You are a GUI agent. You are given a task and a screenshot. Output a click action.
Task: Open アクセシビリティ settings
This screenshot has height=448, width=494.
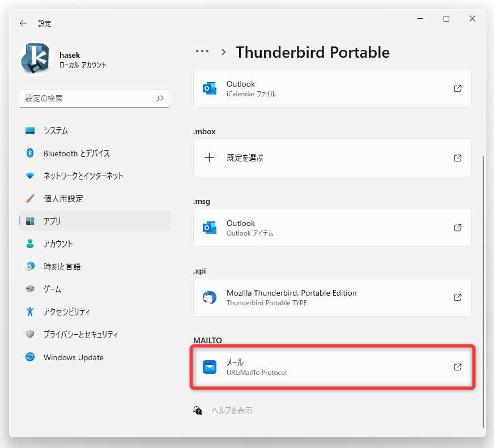[95, 312]
